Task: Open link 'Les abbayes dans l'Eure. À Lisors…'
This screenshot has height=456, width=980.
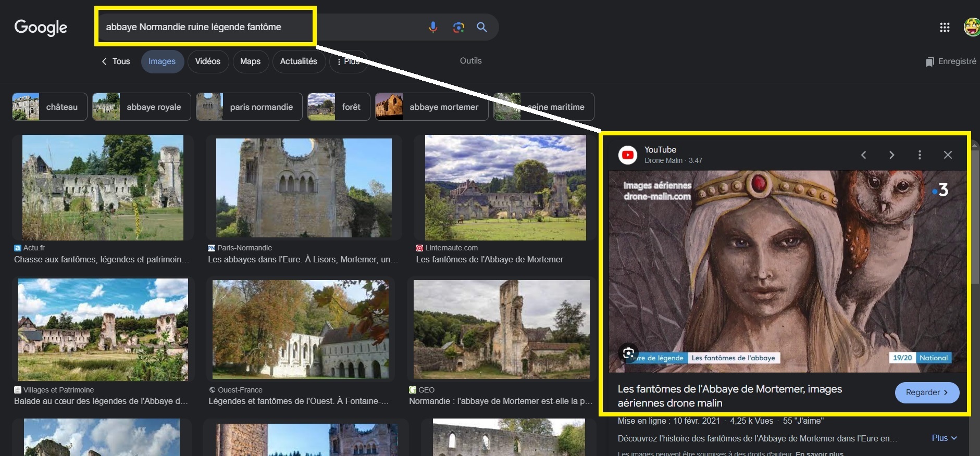Action: click(x=303, y=259)
